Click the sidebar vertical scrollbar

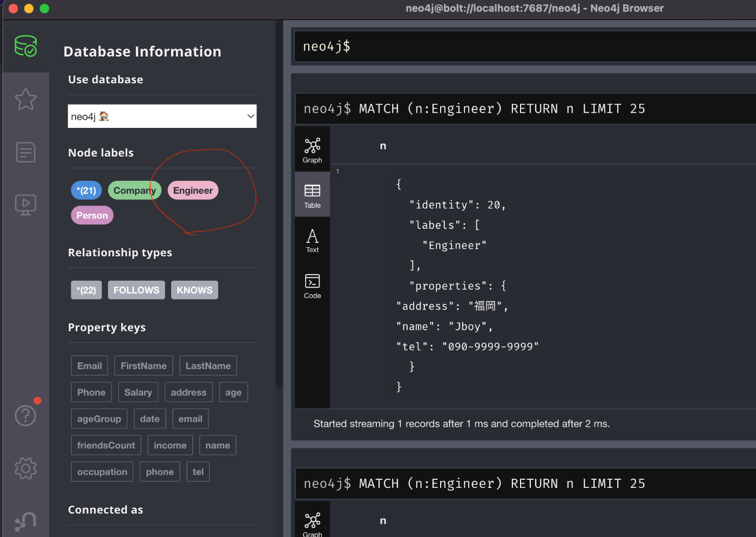[x=279, y=204]
